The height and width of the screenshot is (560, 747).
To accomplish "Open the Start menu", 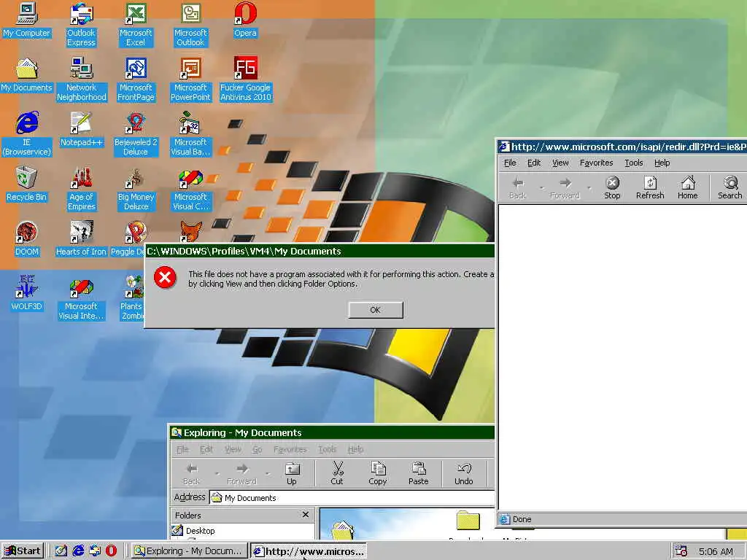I will [x=23, y=551].
